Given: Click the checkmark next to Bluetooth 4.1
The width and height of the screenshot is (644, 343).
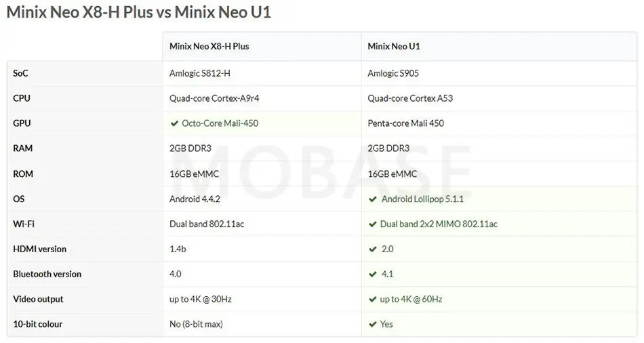Looking at the screenshot, I should (373, 275).
